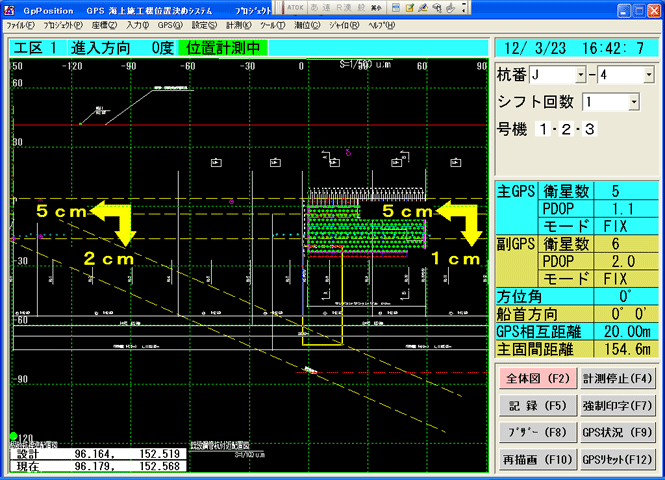This screenshot has height=480, width=665.
Task: Click the green 位置計測中 status indicator
Action: point(221,47)
